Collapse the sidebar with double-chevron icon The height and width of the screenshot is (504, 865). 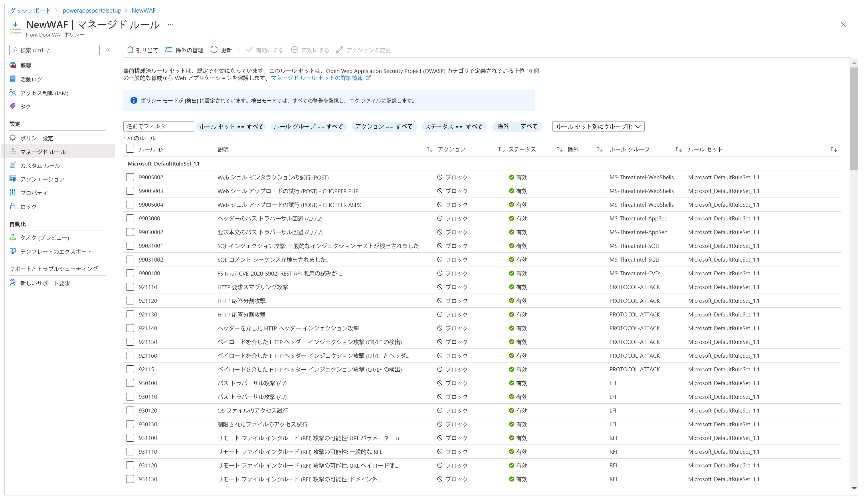click(x=108, y=50)
